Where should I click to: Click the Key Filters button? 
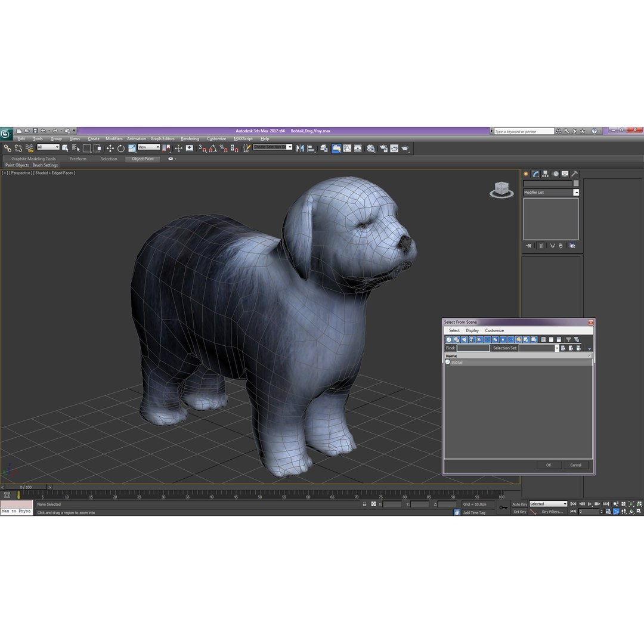(552, 512)
